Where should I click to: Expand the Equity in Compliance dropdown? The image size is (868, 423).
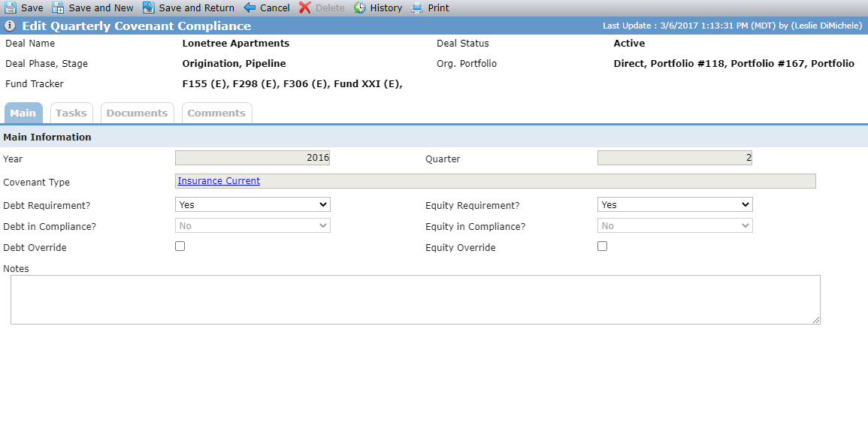pyautogui.click(x=675, y=225)
